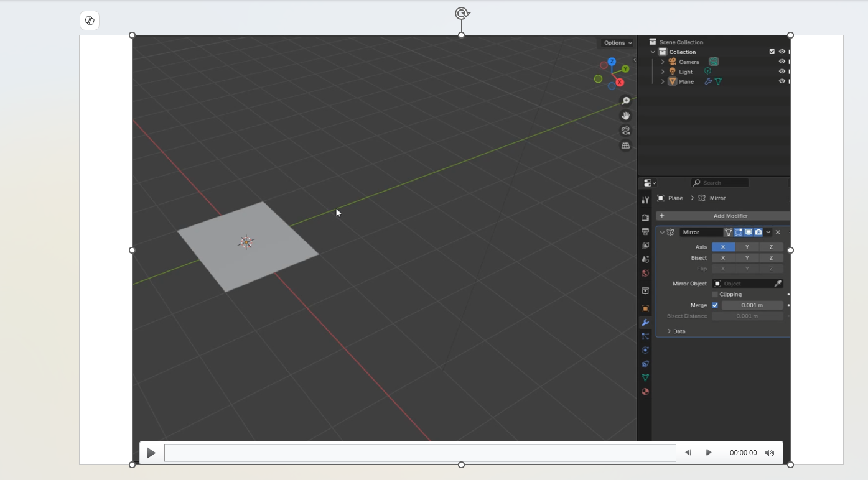Viewport: 868px width, 480px height.
Task: Click the video volume speaker icon
Action: tap(770, 453)
